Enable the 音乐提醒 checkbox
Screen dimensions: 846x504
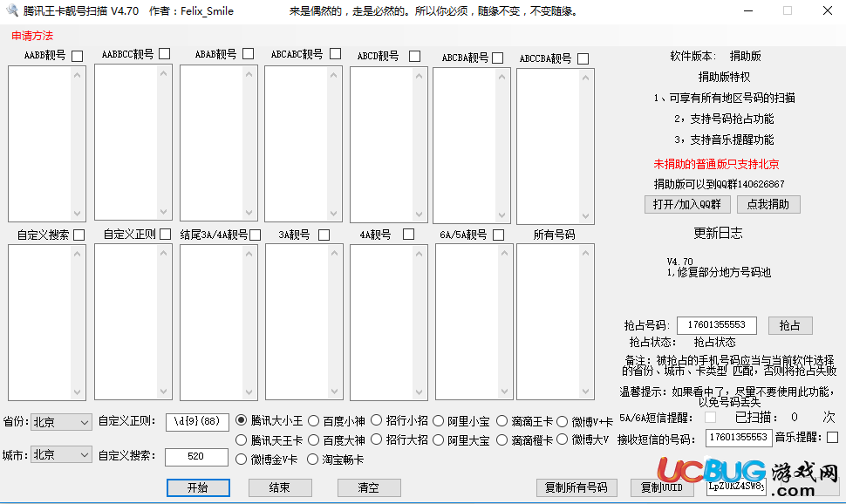[833, 437]
